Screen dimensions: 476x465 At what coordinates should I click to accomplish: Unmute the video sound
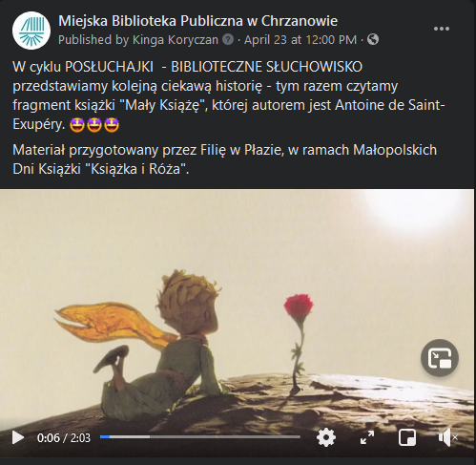(x=447, y=437)
